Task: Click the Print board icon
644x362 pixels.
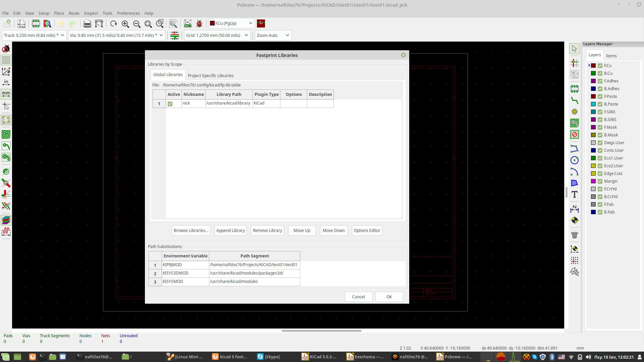Action: point(87,23)
